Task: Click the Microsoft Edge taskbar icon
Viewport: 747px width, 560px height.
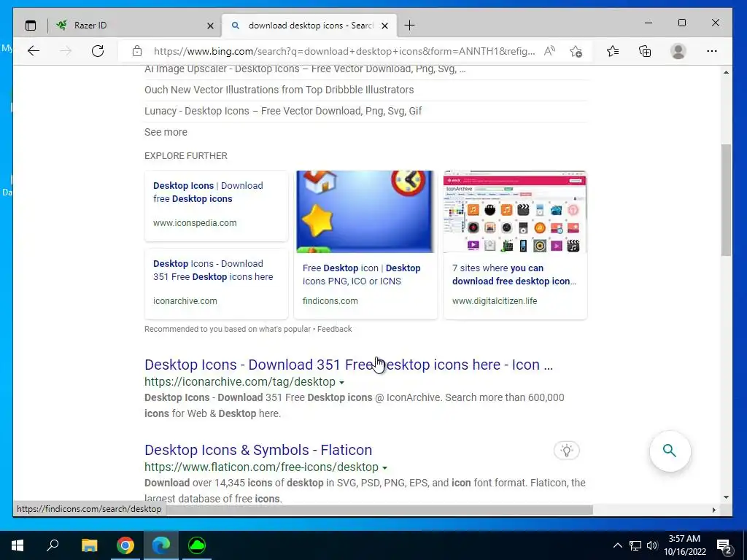Action: [x=161, y=545]
